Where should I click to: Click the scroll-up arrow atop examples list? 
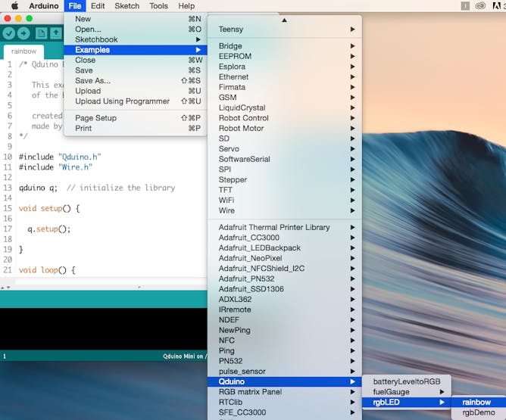[x=284, y=20]
